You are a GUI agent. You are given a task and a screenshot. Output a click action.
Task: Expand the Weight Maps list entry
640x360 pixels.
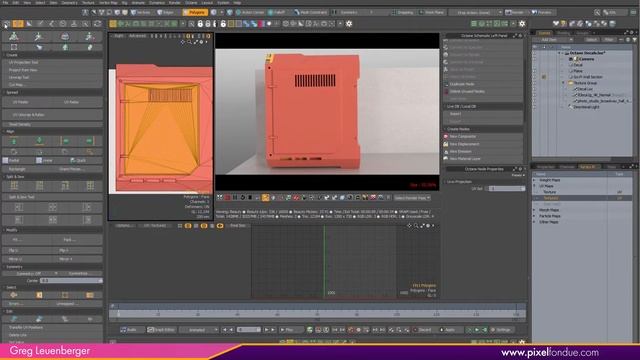534,180
